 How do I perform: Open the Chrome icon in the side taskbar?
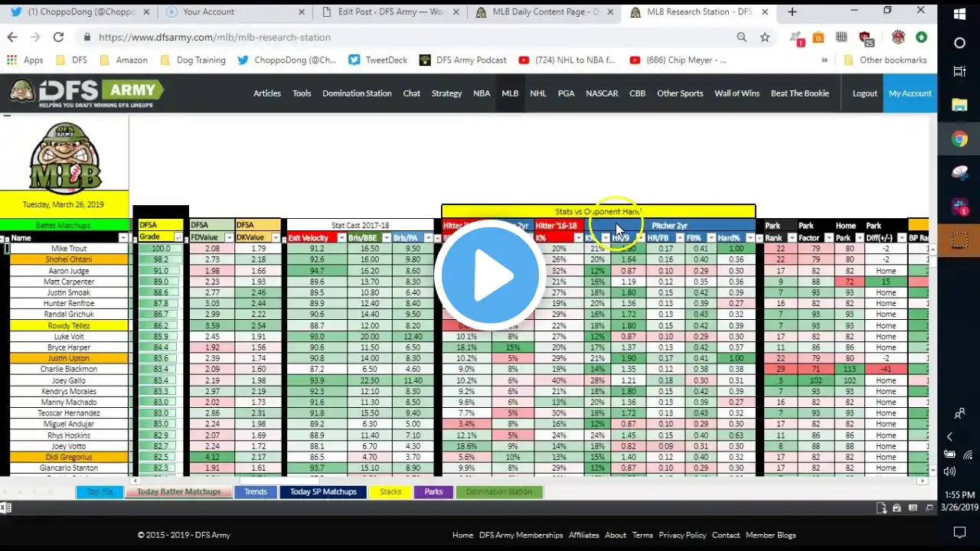click(x=959, y=139)
